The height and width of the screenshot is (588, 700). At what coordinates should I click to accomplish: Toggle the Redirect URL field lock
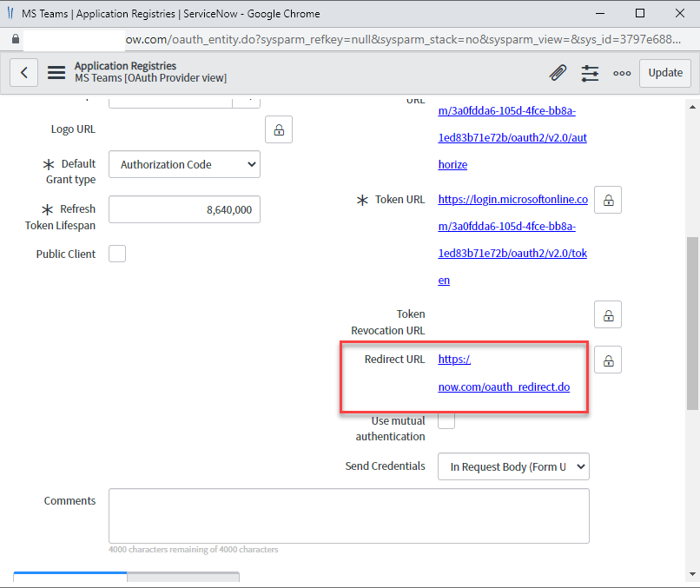tap(607, 359)
